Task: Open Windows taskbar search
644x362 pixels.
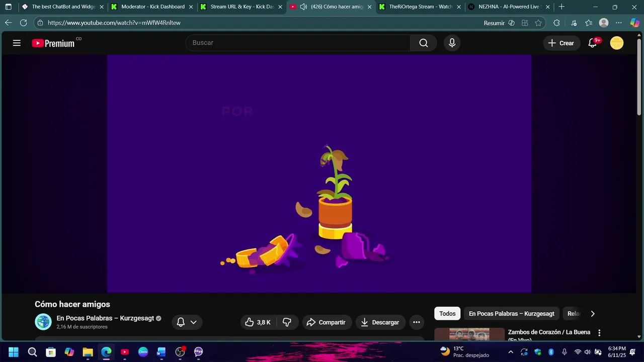Action: click(x=32, y=352)
